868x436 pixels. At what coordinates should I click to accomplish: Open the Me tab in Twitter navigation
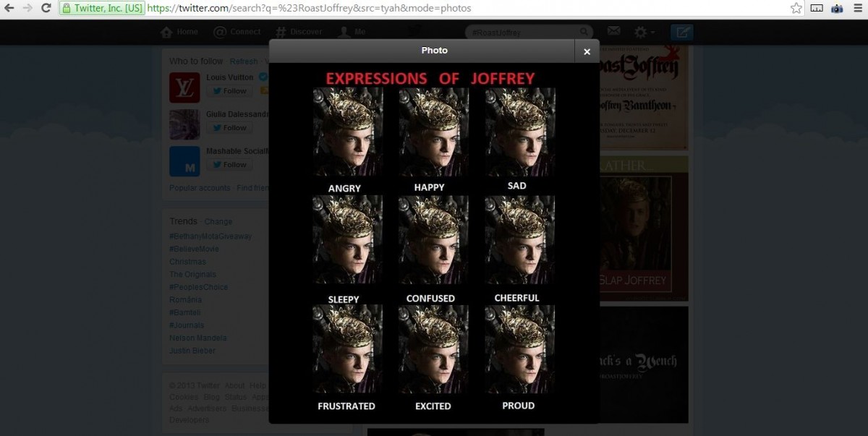click(352, 32)
